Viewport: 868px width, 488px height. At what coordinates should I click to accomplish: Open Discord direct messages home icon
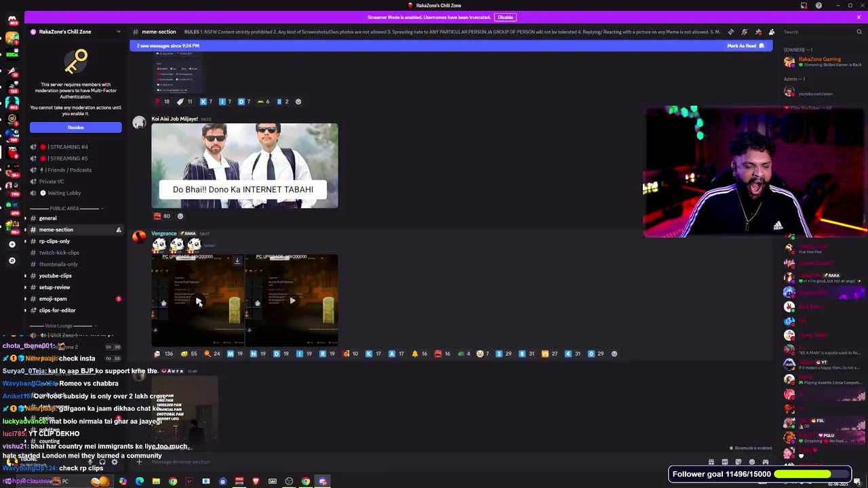[x=12, y=20]
